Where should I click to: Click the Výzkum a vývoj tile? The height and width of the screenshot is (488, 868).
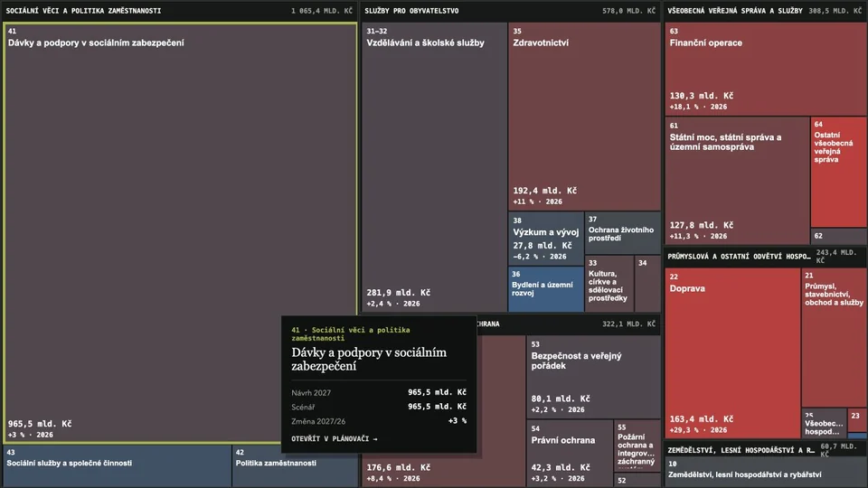[x=546, y=239]
